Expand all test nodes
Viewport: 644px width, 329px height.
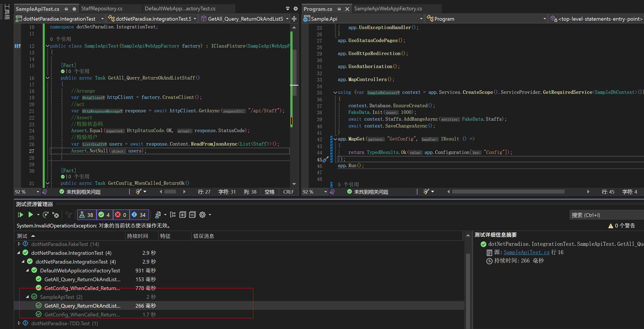(183, 215)
